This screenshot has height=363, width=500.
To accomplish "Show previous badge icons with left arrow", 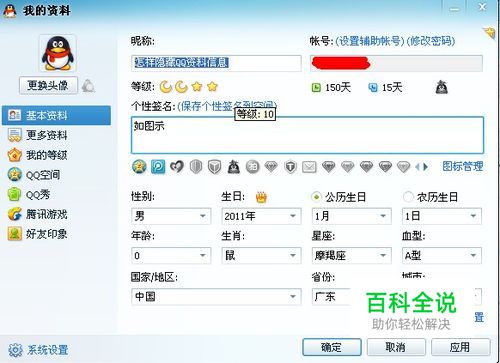I will coord(418,166).
